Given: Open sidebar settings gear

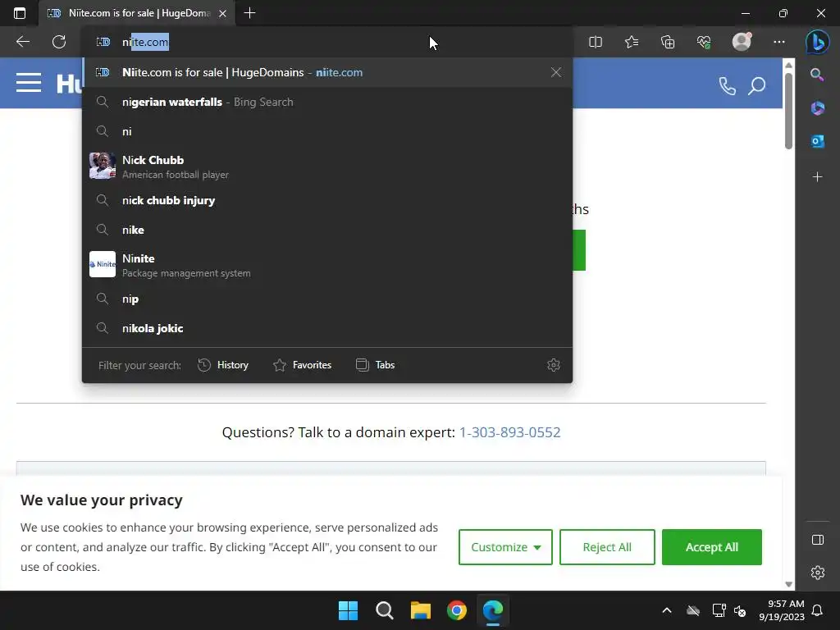Looking at the screenshot, I should coord(818,573).
